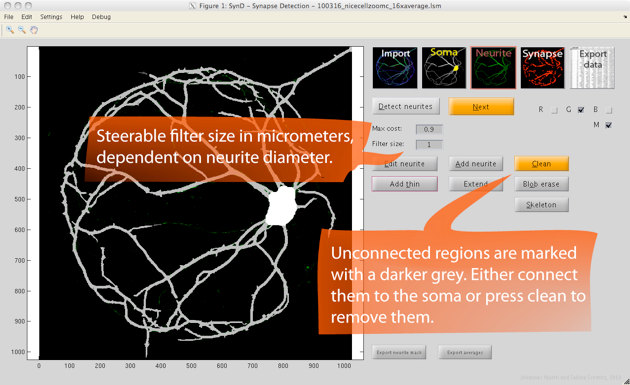The image size is (630, 385).
Task: Open the Export data step
Action: tap(593, 68)
